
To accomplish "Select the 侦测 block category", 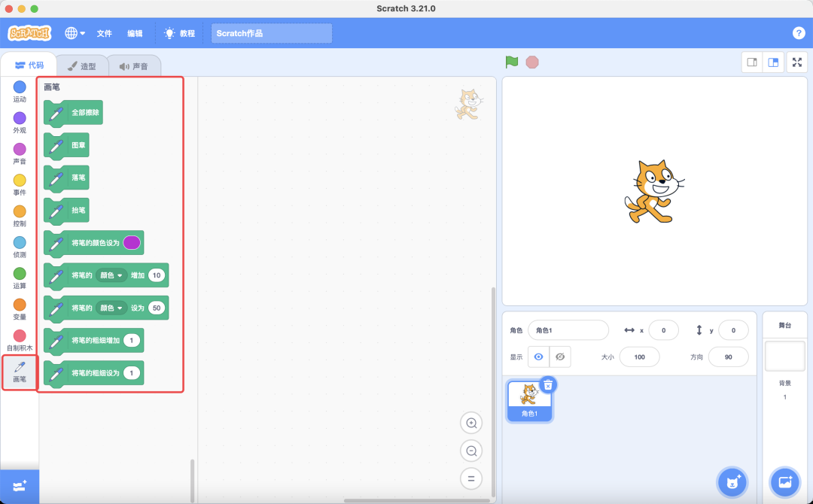I will coord(20,247).
